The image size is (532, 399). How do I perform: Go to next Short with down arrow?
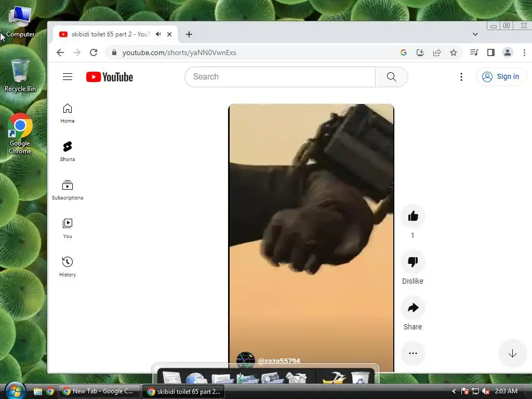point(512,353)
